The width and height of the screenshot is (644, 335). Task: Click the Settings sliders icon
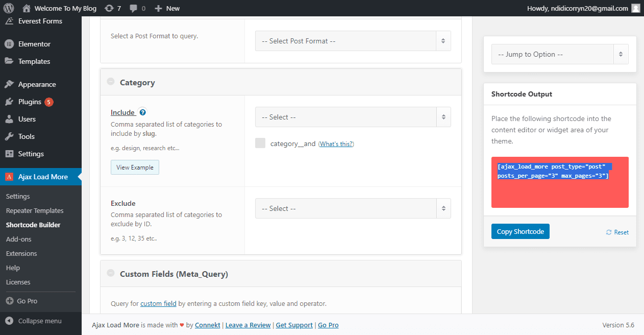(9, 154)
